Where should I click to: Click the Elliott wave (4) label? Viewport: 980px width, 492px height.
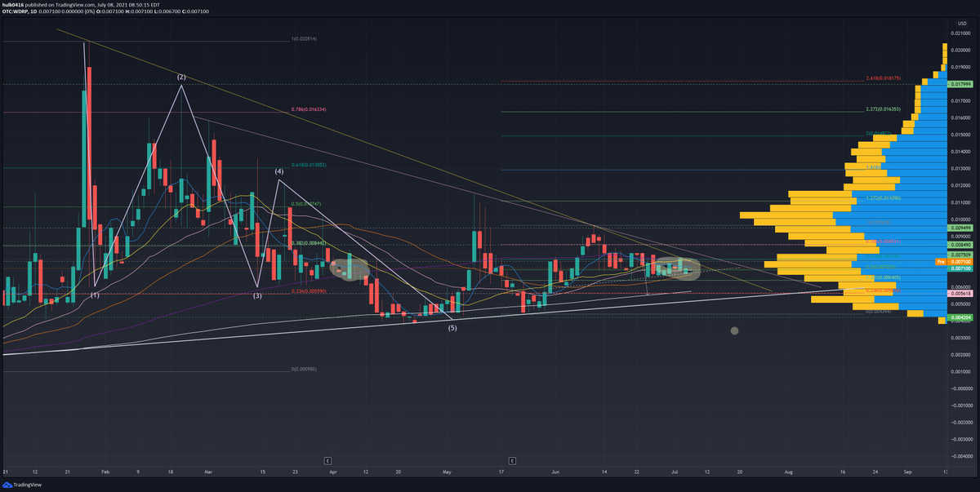click(279, 171)
